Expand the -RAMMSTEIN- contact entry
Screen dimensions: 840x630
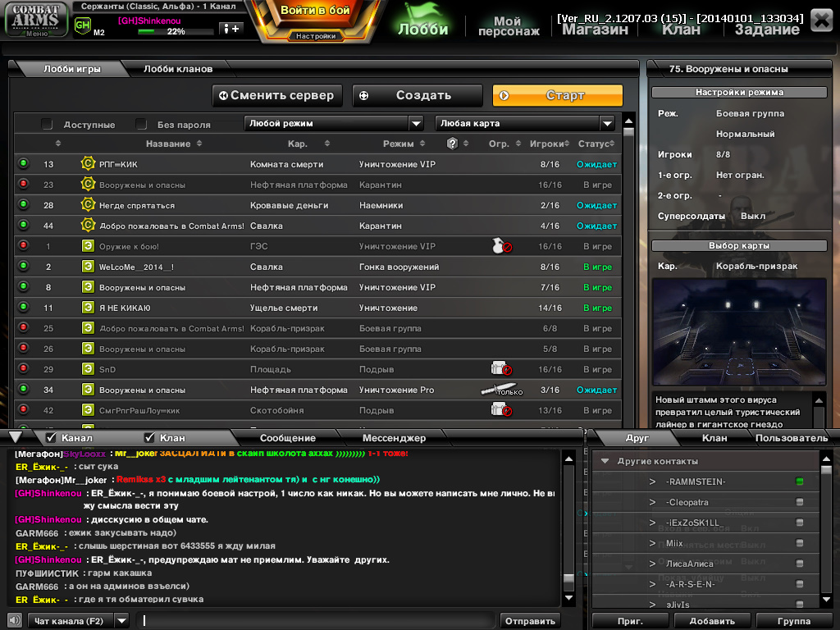[652, 482]
